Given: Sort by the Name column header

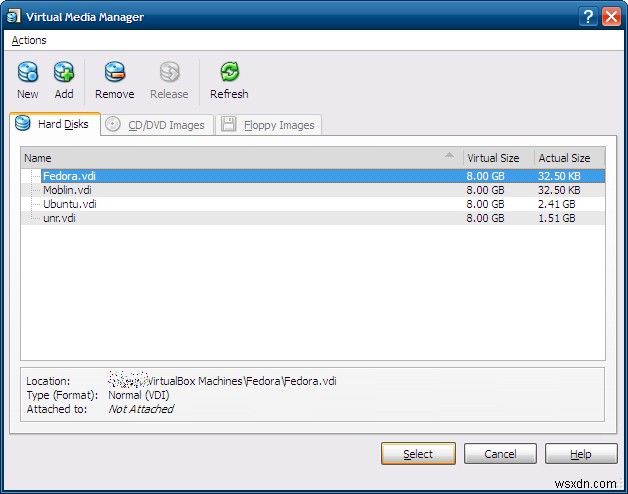Looking at the screenshot, I should [242, 158].
